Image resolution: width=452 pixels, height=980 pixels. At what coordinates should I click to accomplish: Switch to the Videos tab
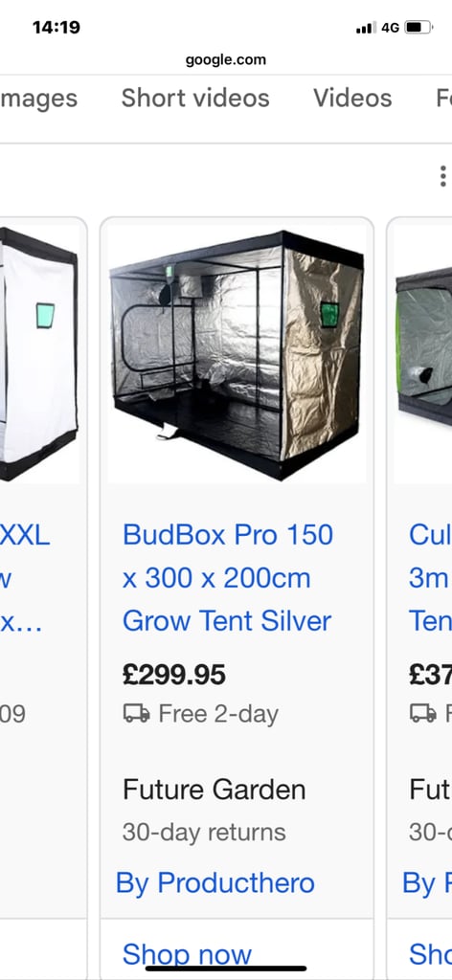(352, 99)
